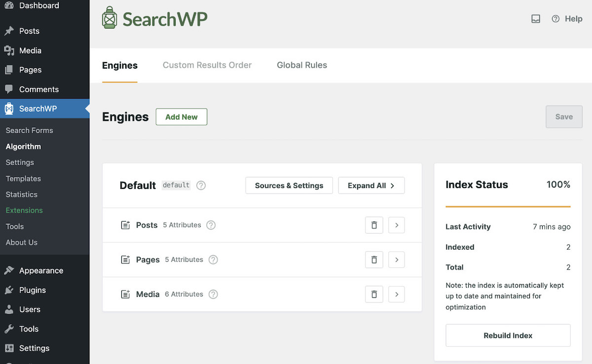Click help icon next to Pages attributes
The width and height of the screenshot is (592, 364).
pyautogui.click(x=213, y=259)
